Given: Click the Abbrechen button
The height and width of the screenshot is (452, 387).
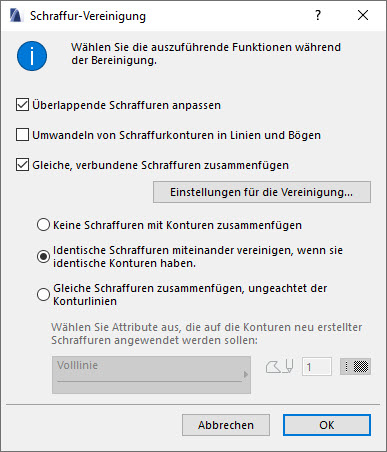Looking at the screenshot, I should 226,425.
